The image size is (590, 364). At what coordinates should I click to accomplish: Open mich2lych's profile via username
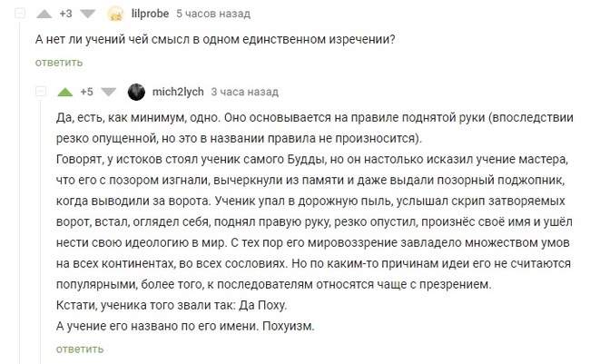pos(177,92)
